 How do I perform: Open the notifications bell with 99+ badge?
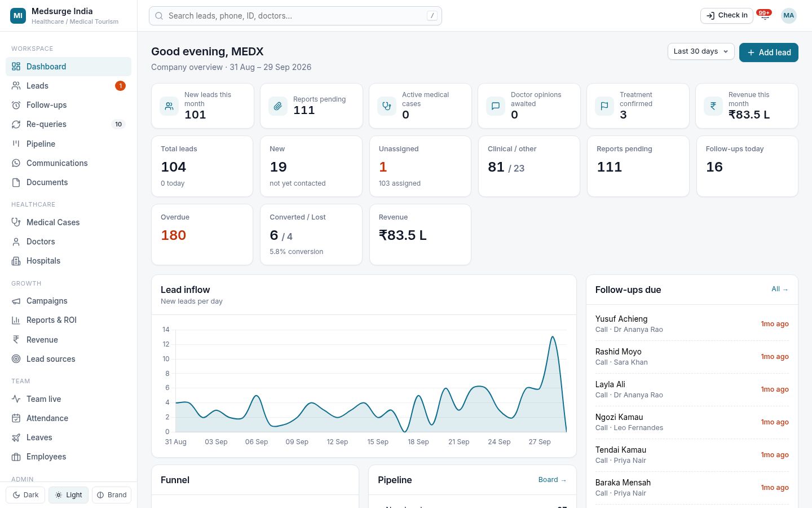point(765,15)
